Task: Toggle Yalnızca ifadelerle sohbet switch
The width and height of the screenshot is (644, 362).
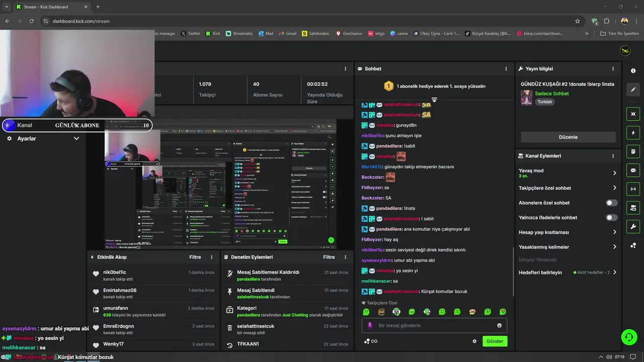Action: click(x=611, y=218)
